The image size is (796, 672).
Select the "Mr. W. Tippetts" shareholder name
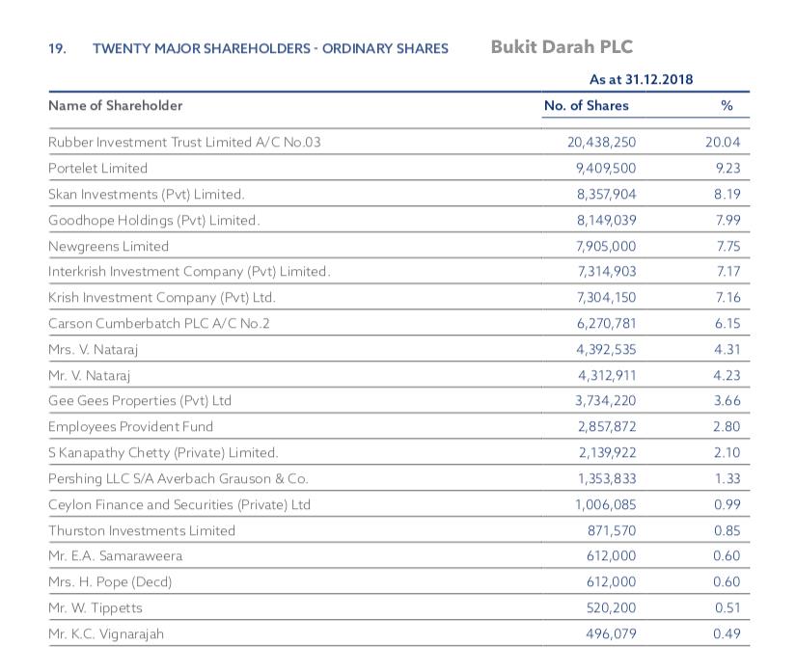(95, 608)
